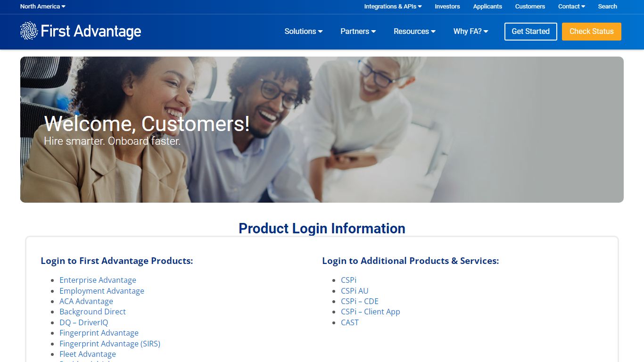Screen dimensions: 644x362
Task: Expand the Contact dropdown
Action: pyautogui.click(x=571, y=7)
